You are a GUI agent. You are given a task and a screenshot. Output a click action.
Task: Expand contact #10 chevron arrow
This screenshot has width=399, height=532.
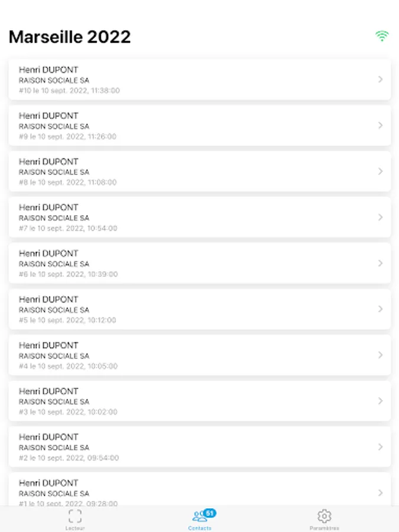tap(380, 79)
